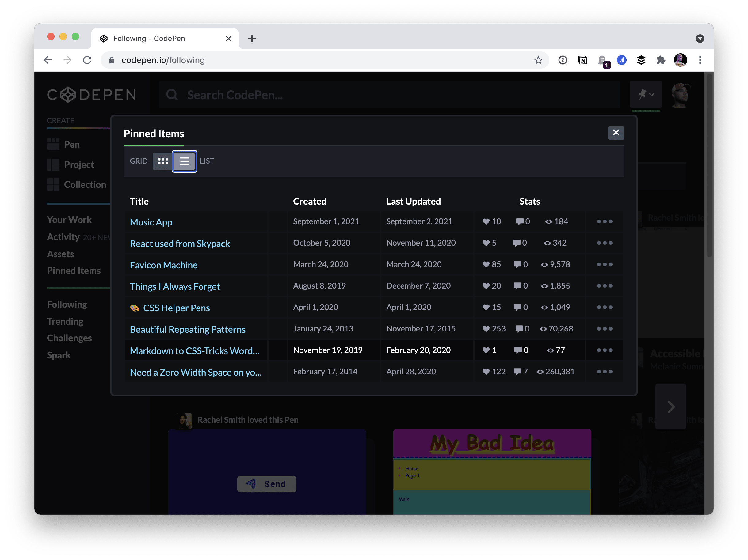748x560 pixels.
Task: Select the Pen creation icon in sidebar
Action: coord(53,144)
